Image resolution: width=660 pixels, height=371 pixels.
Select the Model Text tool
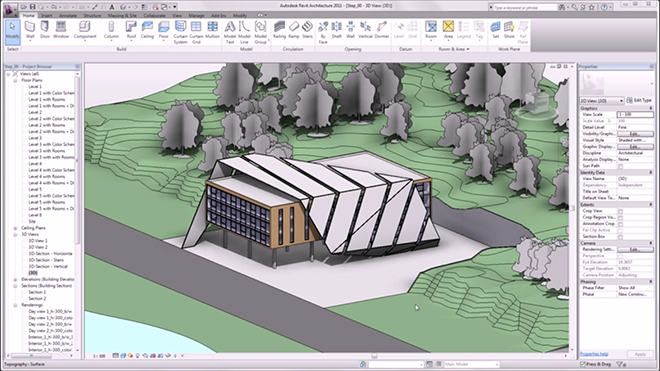coord(230,32)
